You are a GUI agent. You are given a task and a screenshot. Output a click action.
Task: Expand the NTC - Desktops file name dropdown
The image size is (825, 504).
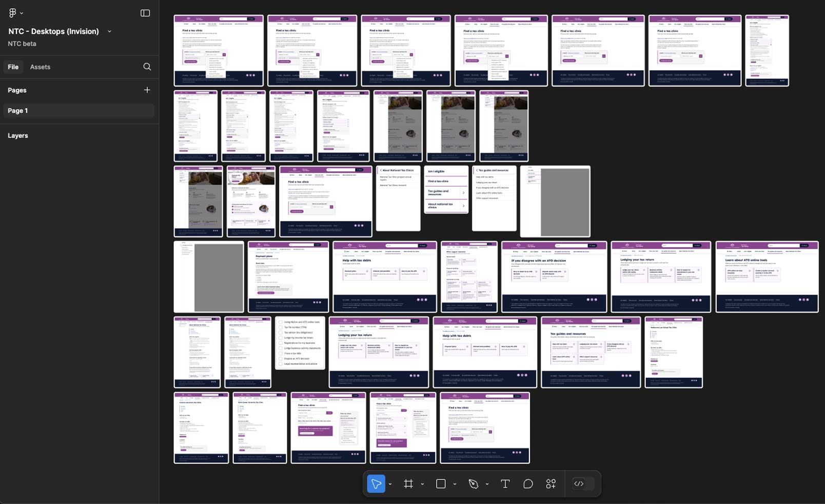(109, 31)
